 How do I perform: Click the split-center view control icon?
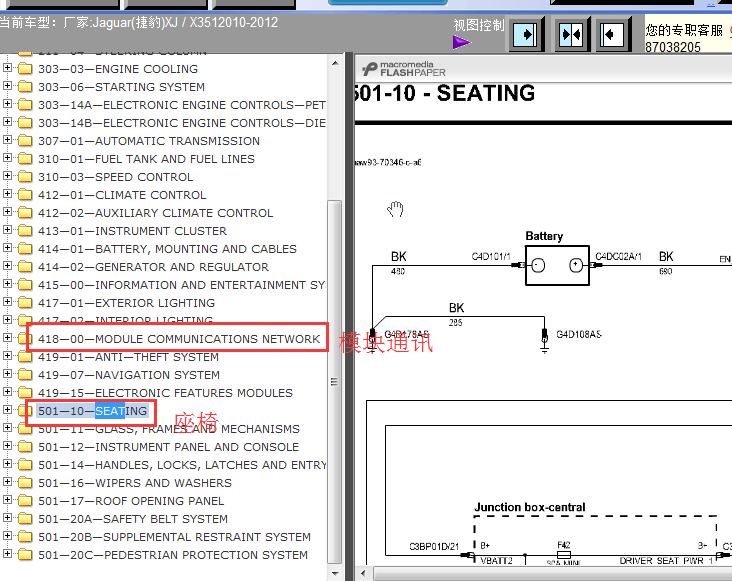[571, 34]
